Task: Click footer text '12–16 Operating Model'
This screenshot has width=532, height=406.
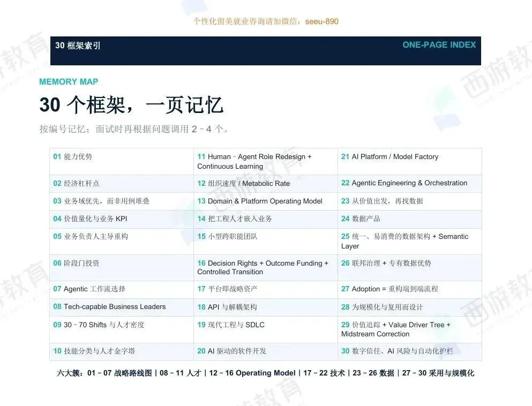Action: coord(252,373)
